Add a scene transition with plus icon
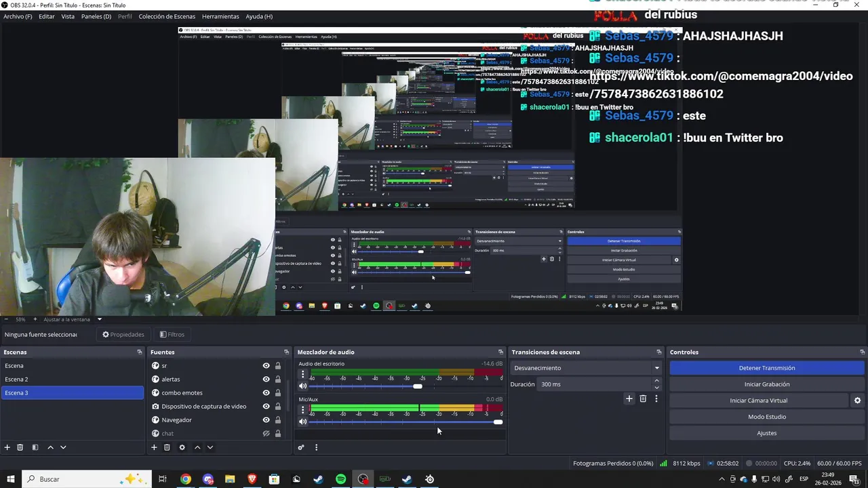The image size is (868, 488). pos(629,399)
